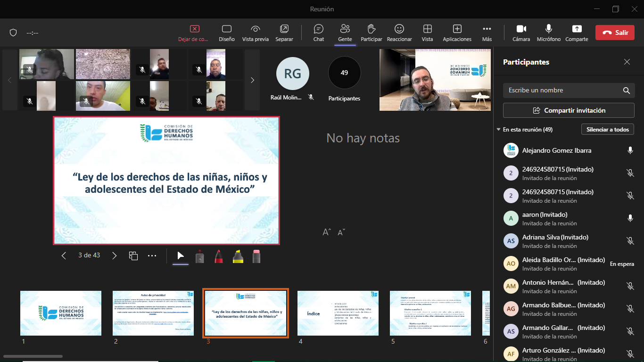Choose the red pen color
Screen dimensions: 644x362
(x=219, y=256)
